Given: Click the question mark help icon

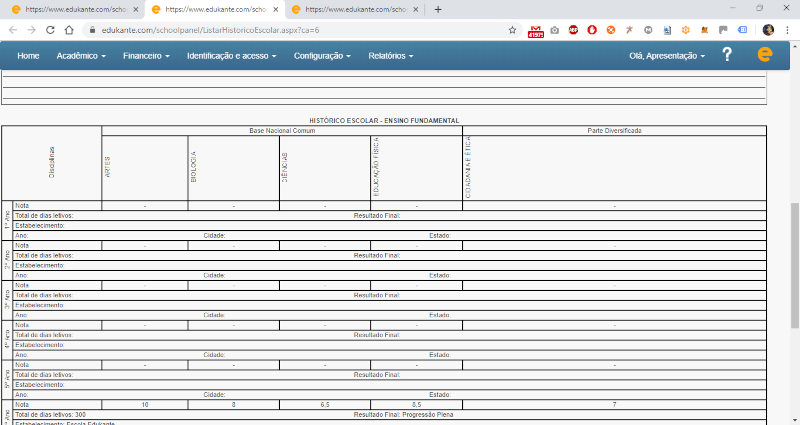Looking at the screenshot, I should 727,54.
